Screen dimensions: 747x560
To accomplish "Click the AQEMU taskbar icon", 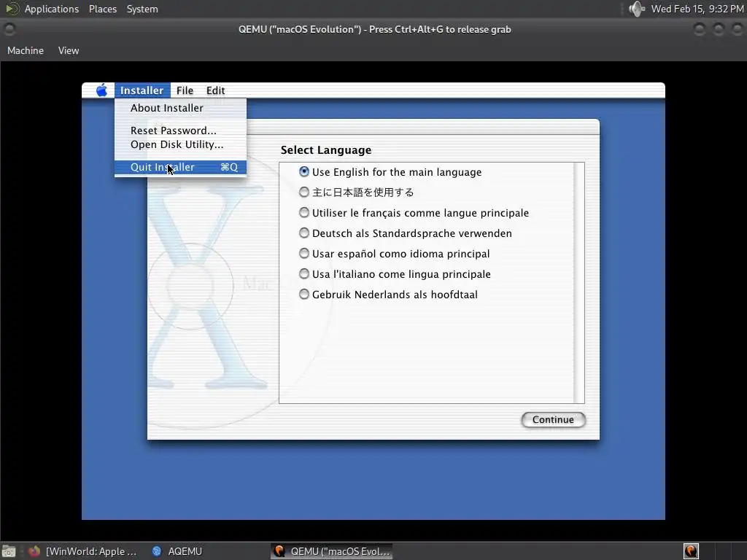I will coord(157,551).
